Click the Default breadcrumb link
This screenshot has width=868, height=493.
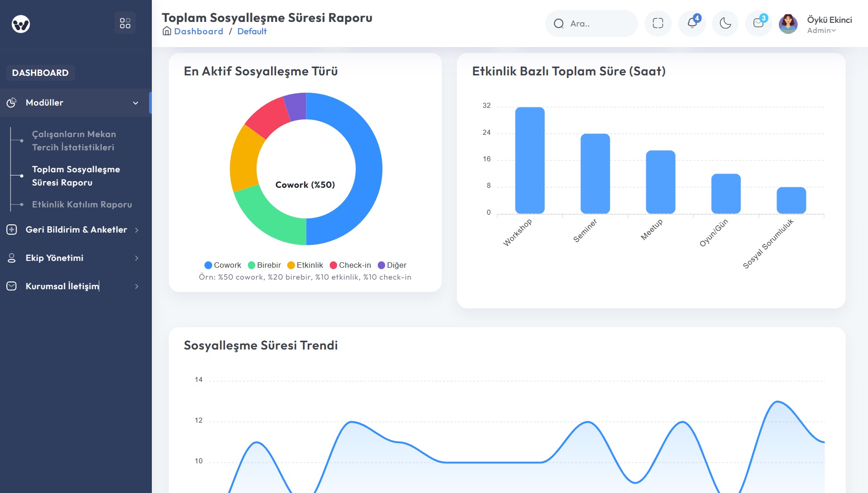[x=252, y=31]
